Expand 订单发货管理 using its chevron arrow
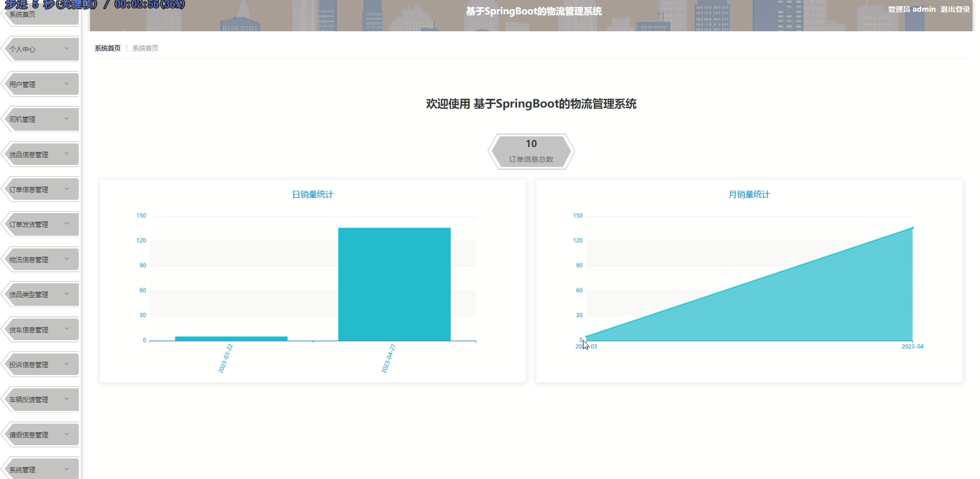Viewport: 980px width, 479px height. pos(67,224)
